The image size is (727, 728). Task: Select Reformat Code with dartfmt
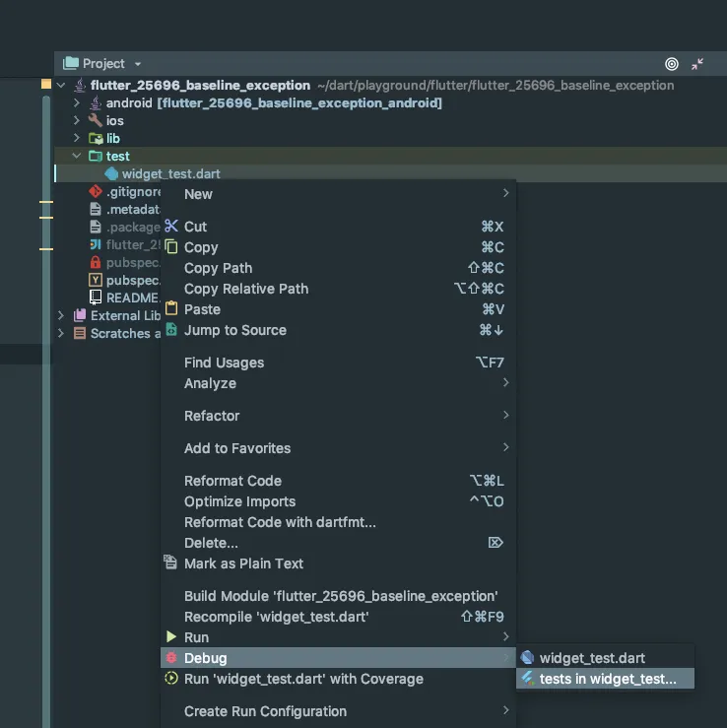point(338,522)
